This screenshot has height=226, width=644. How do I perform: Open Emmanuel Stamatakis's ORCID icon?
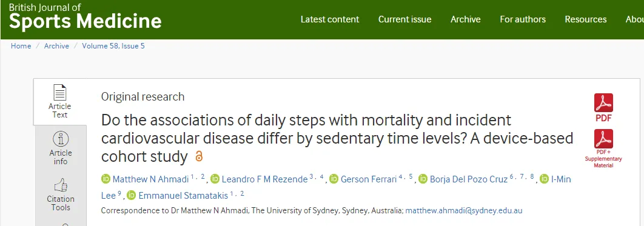pos(132,195)
